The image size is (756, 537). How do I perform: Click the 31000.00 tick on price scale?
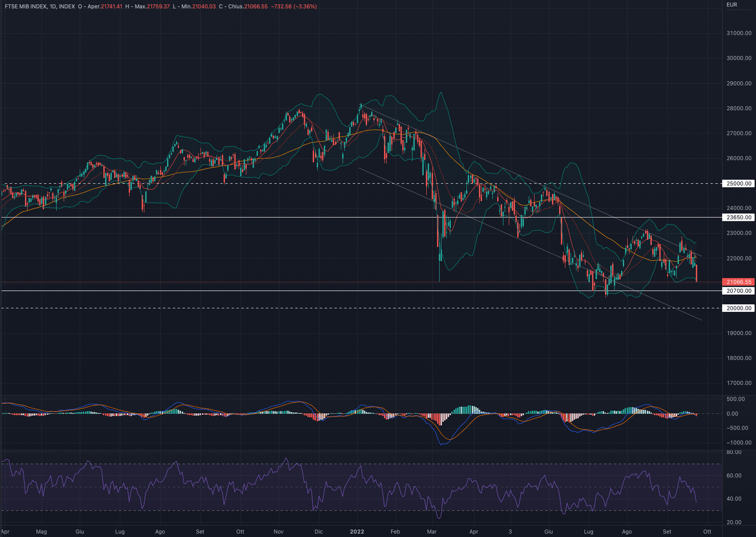click(739, 33)
